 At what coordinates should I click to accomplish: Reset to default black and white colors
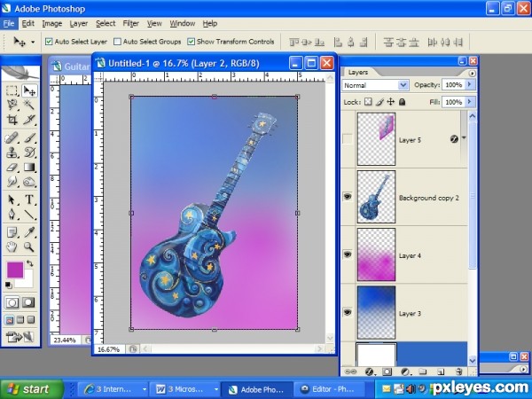point(8,285)
